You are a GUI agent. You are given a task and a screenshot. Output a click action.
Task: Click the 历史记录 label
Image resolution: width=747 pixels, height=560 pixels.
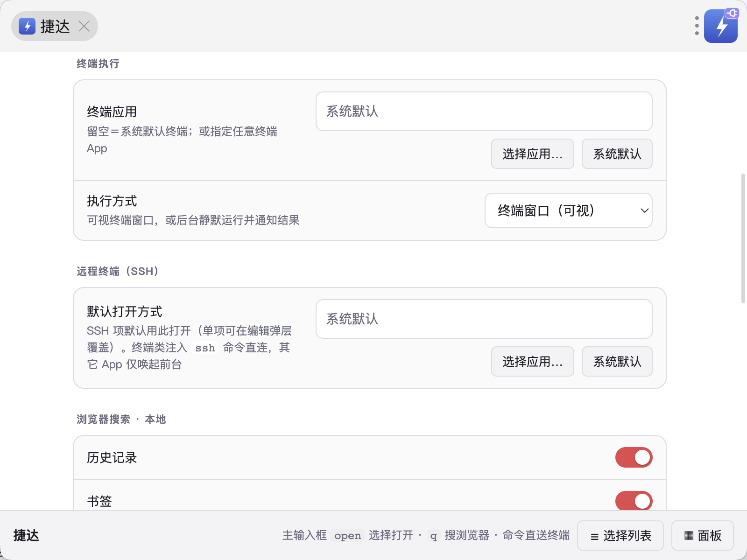(112, 458)
